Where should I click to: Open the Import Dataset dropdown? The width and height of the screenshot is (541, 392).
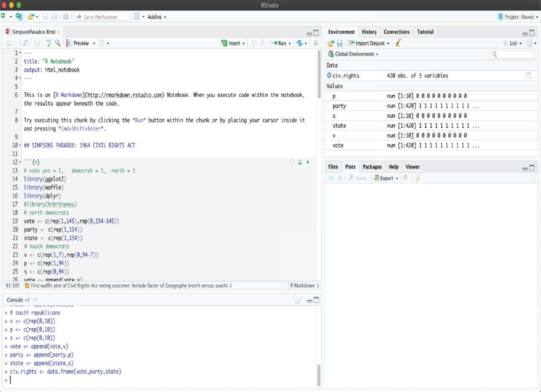(369, 43)
